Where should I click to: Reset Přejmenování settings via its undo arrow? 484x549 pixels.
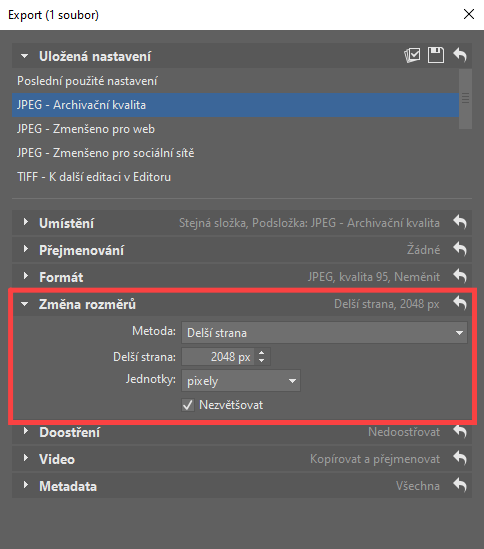[460, 249]
